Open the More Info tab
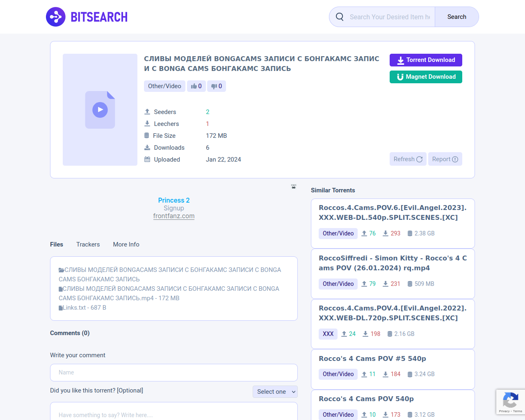The width and height of the screenshot is (525, 420). [126, 244]
